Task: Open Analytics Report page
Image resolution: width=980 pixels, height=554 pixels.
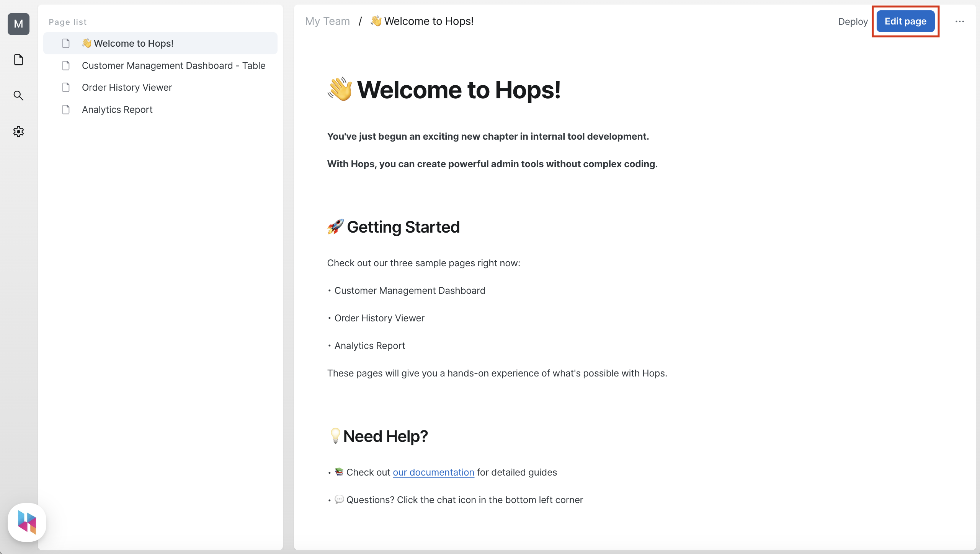Action: 160,109
